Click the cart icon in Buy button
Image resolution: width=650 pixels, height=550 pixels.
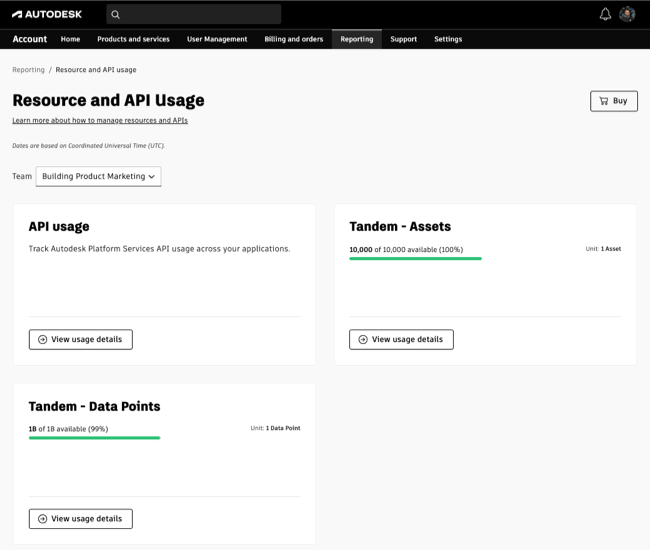(604, 101)
